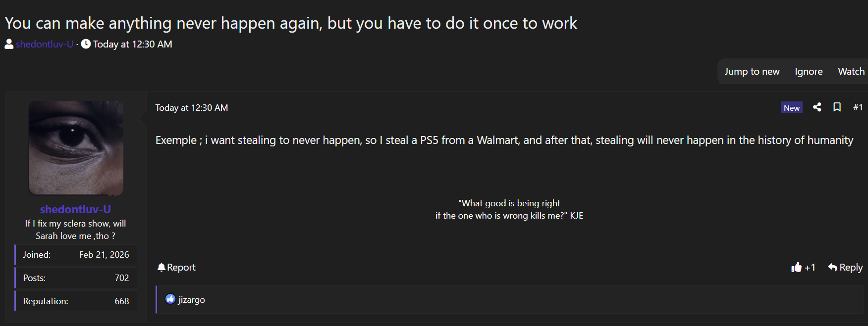
Task: Open shedontluv-U profile link under thread title
Action: [x=45, y=44]
